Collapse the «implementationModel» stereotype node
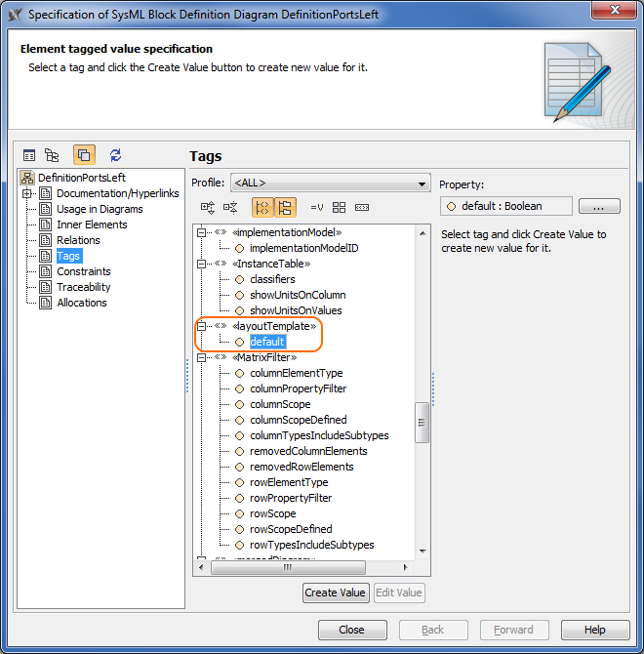 pos(201,232)
